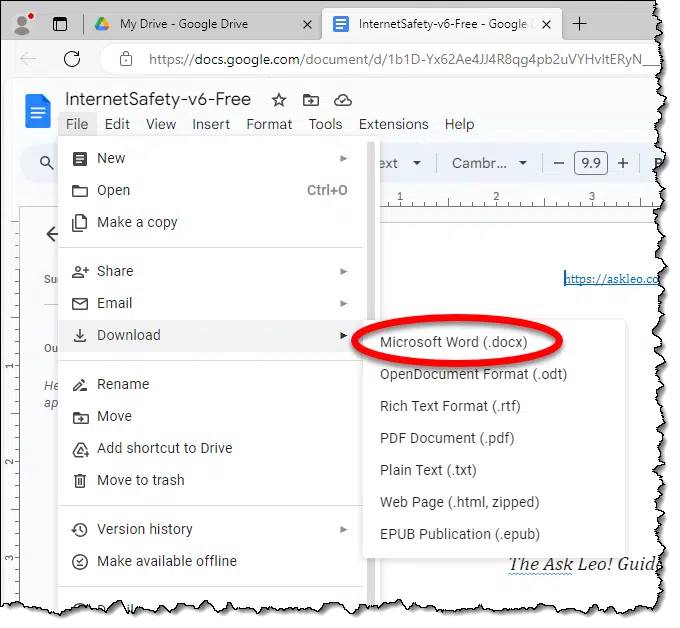Expand the Share submenu arrow

point(343,271)
